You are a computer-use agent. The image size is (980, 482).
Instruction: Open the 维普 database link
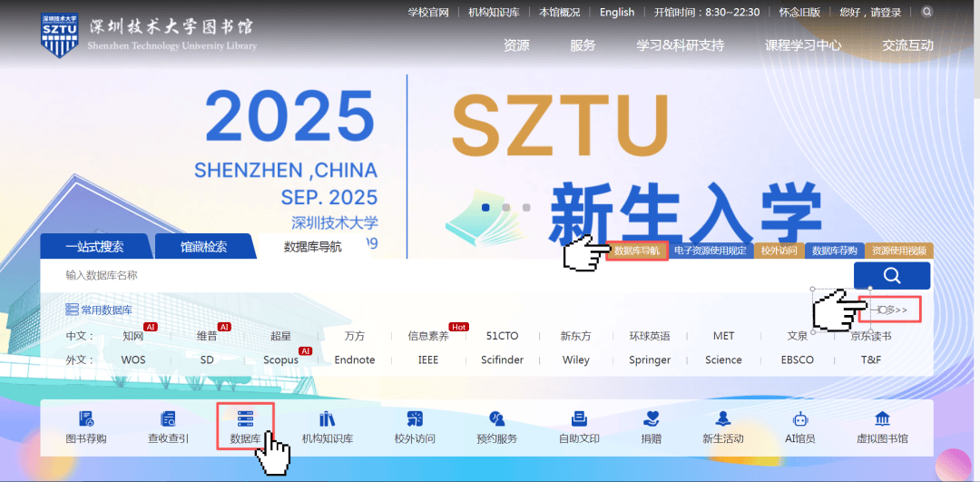207,337
